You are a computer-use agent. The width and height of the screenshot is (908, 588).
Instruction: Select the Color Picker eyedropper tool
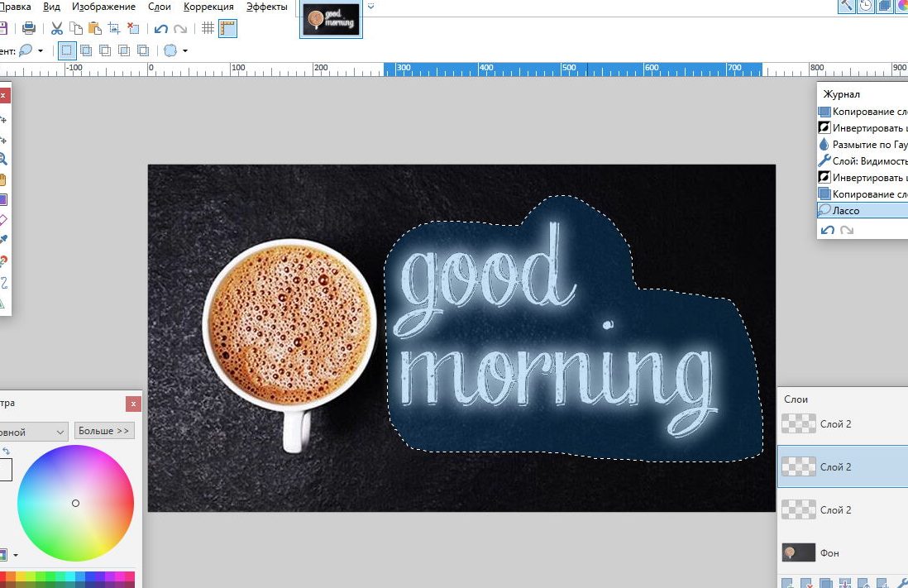[x=3, y=240]
